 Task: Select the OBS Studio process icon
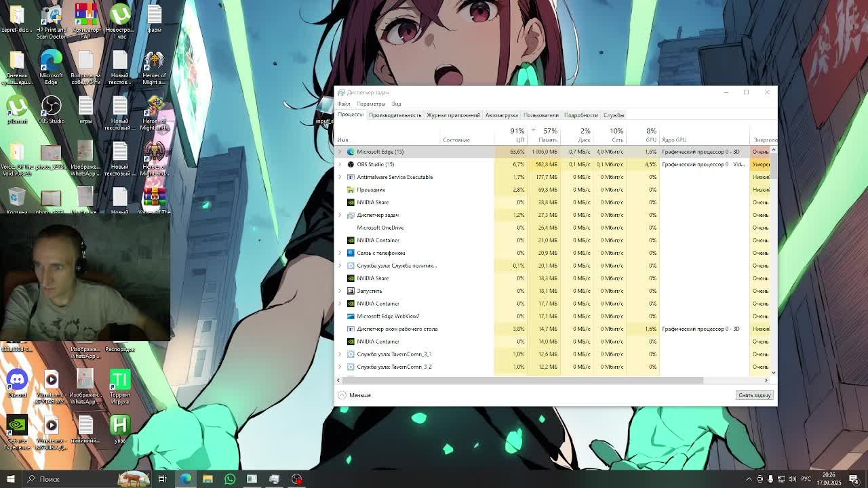pyautogui.click(x=351, y=164)
